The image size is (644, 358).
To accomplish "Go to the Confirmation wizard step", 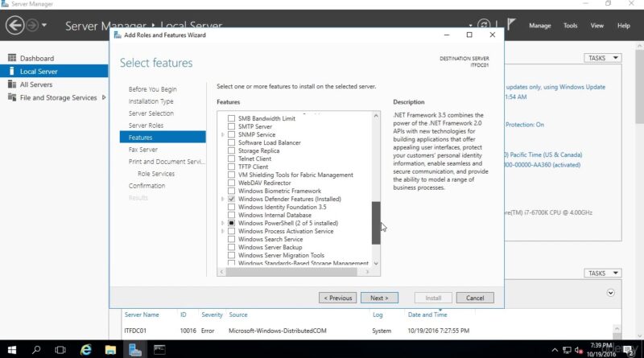I will pos(147,186).
